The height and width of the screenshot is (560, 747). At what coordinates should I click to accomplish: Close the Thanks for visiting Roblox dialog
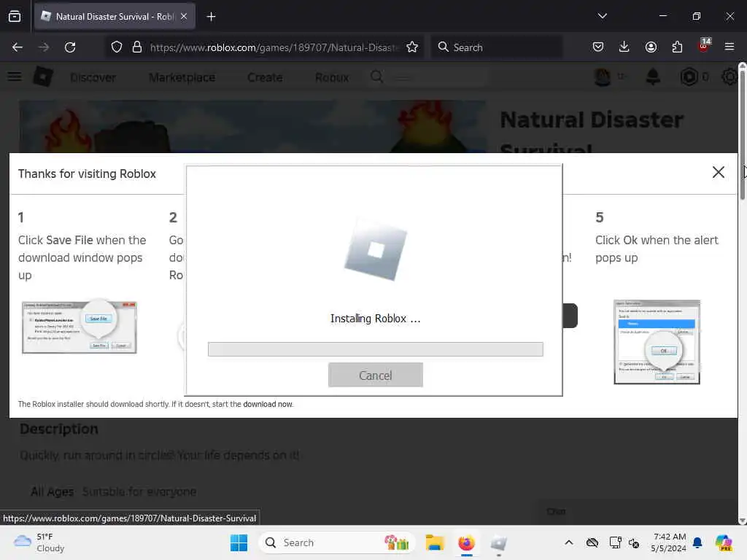coord(719,172)
